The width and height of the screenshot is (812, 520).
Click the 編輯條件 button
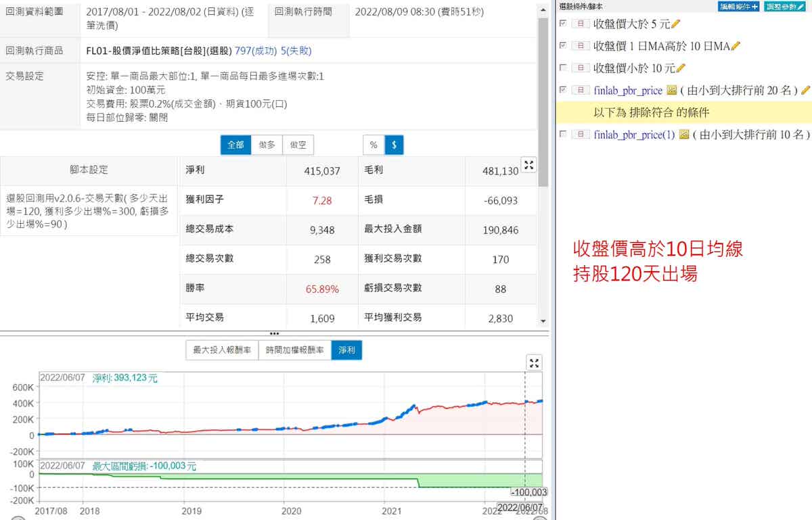pyautogui.click(x=738, y=6)
